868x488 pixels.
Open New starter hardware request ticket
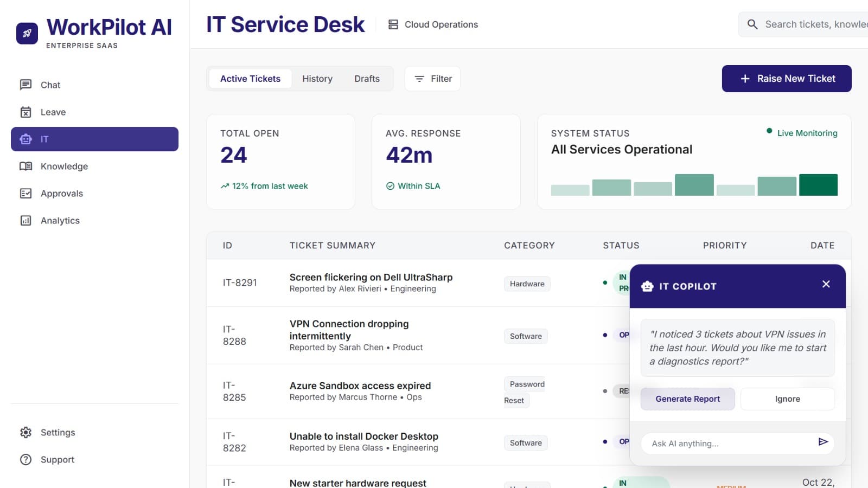pyautogui.click(x=358, y=483)
